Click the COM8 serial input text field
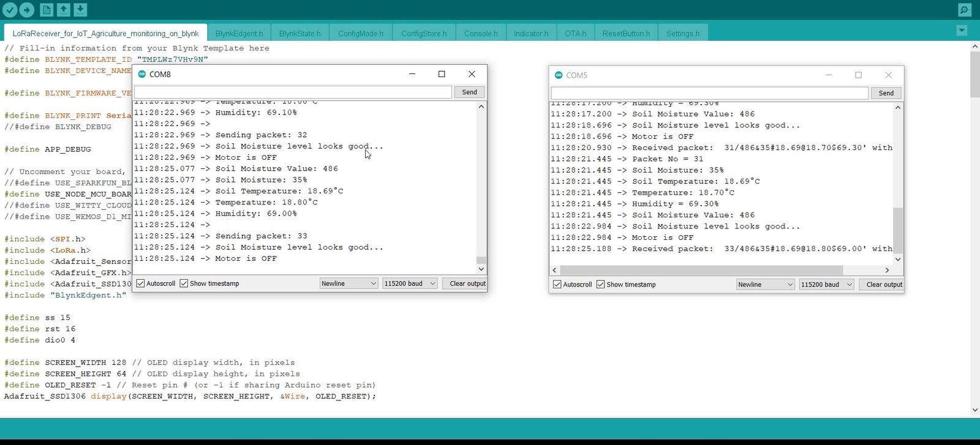Image resolution: width=980 pixels, height=445 pixels. pos(293,92)
